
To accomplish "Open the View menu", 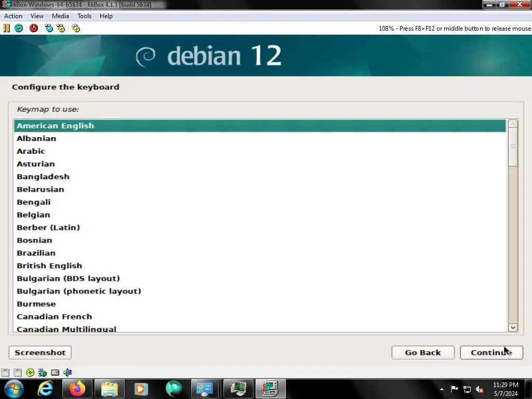I will point(37,16).
